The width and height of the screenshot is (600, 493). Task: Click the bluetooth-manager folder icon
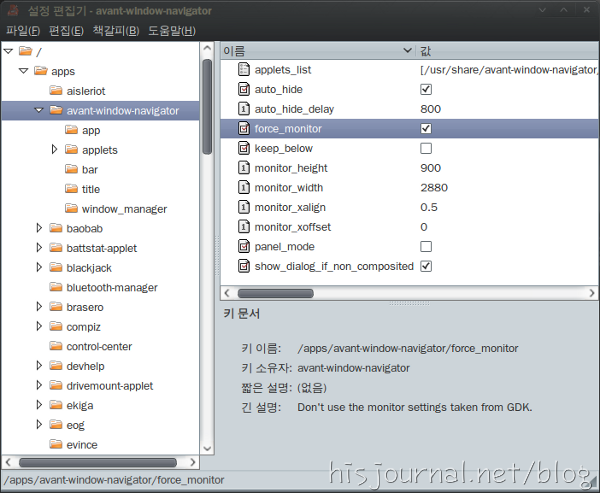(56, 287)
